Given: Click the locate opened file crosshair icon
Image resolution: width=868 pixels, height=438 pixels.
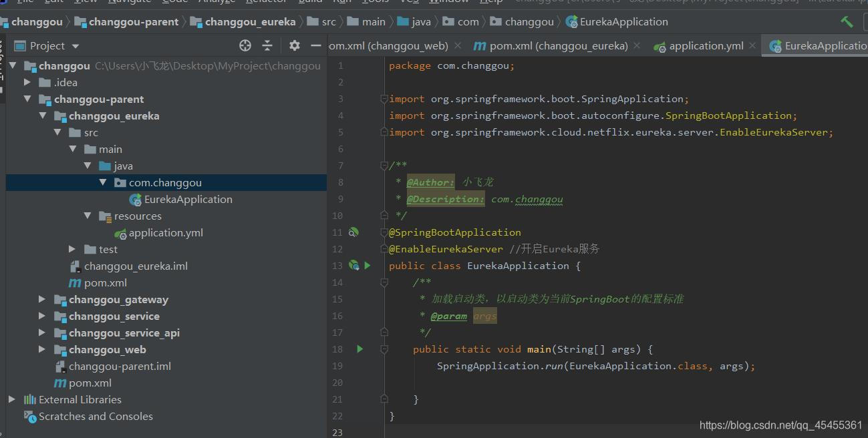Looking at the screenshot, I should [245, 45].
